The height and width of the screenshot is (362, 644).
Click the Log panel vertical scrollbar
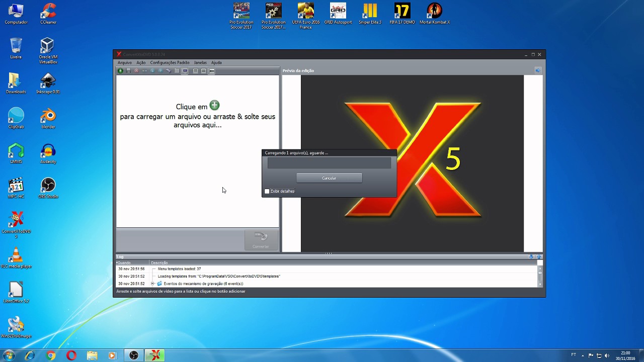pyautogui.click(x=540, y=276)
